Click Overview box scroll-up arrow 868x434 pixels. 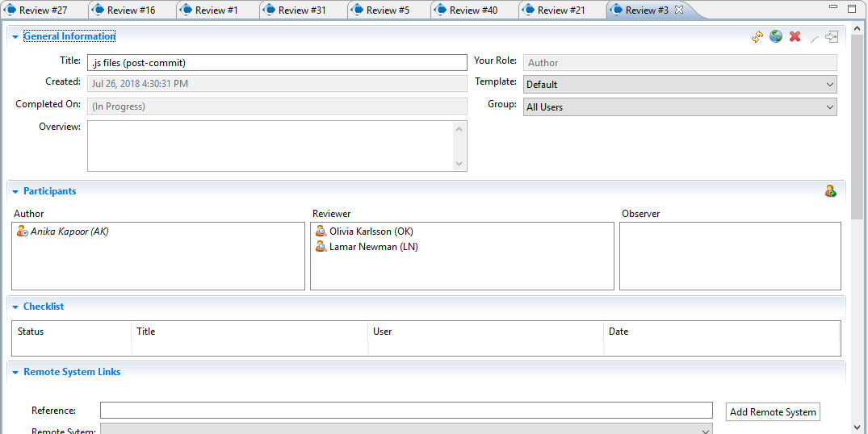(459, 129)
